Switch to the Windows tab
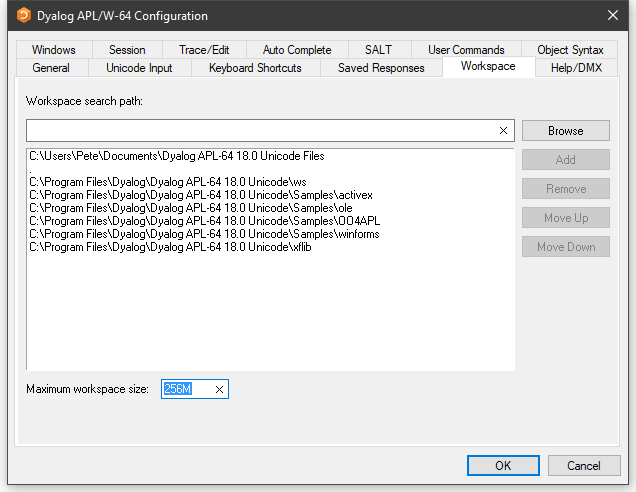This screenshot has height=492, width=636. [x=53, y=50]
